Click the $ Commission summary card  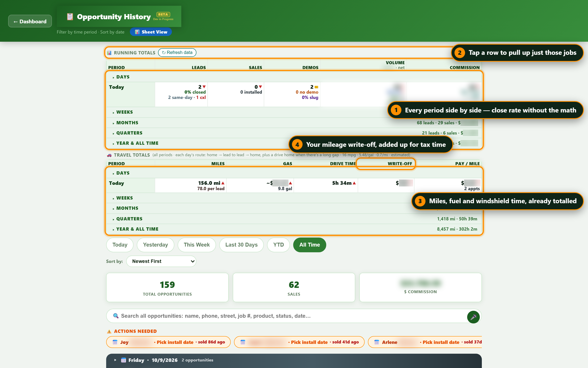(x=420, y=287)
